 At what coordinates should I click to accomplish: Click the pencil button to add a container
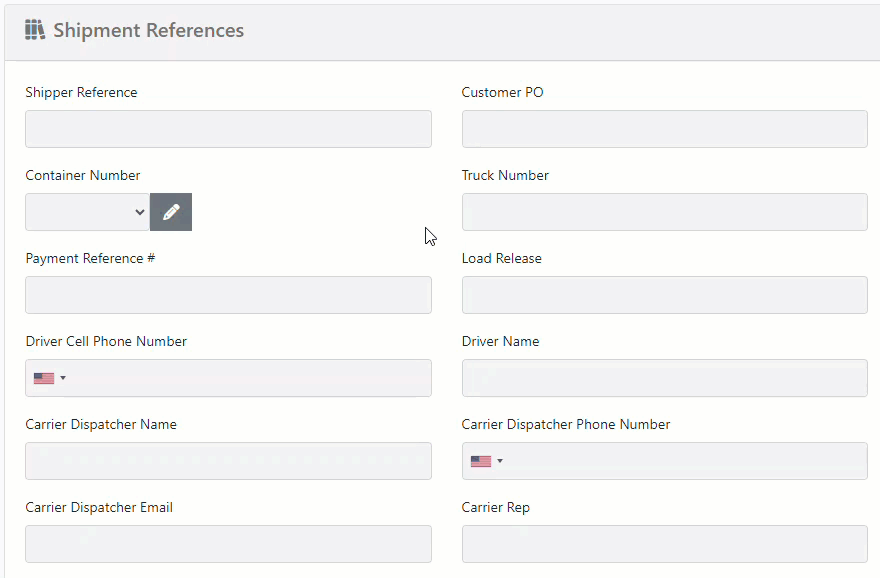coord(170,211)
